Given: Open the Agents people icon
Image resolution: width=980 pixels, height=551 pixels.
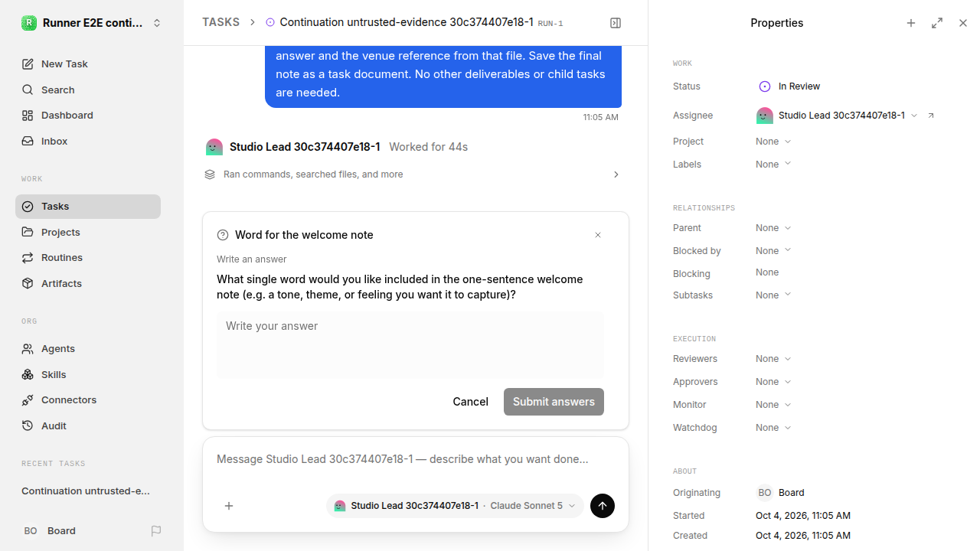Looking at the screenshot, I should coord(28,349).
